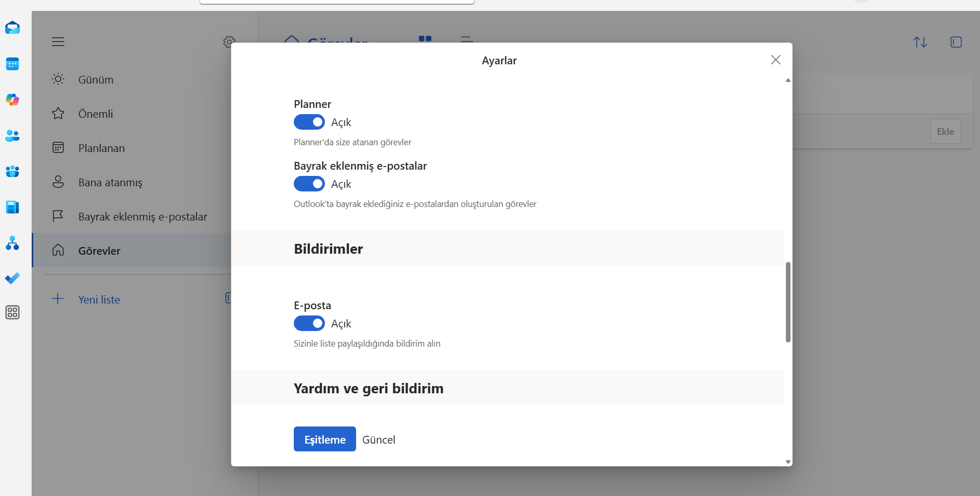Turn off Bayrak eklenmiş e-postalar toggle
Viewport: 980px width, 496px height.
309,184
